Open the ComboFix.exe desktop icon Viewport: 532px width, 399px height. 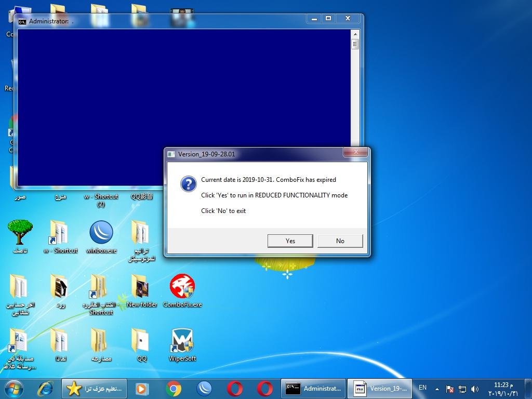click(182, 291)
